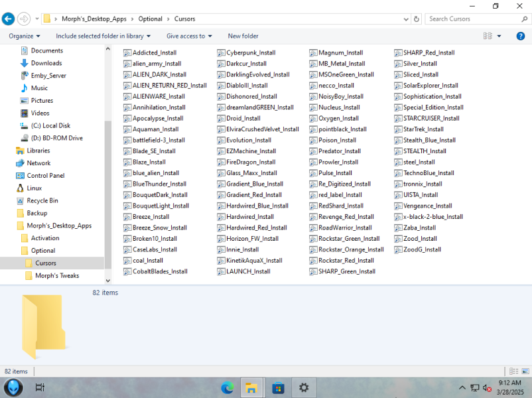Click the Back navigation arrow
Image resolution: width=532 pixels, height=398 pixels.
[8, 19]
